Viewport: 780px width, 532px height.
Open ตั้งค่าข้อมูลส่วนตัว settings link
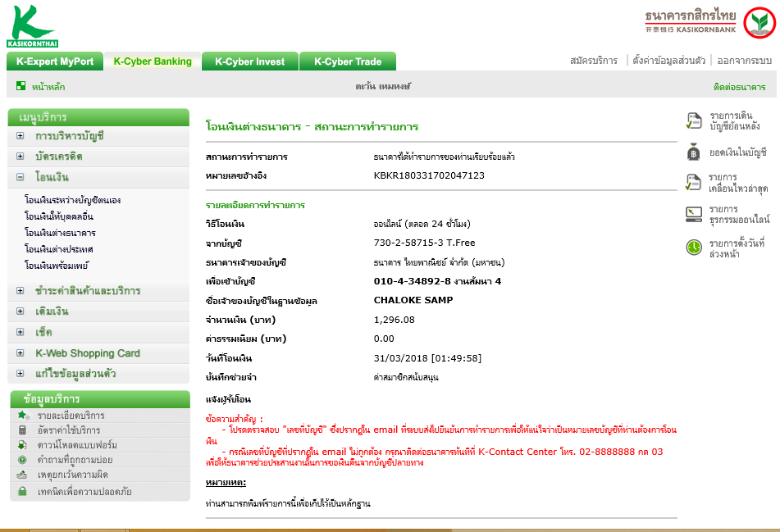668,61
